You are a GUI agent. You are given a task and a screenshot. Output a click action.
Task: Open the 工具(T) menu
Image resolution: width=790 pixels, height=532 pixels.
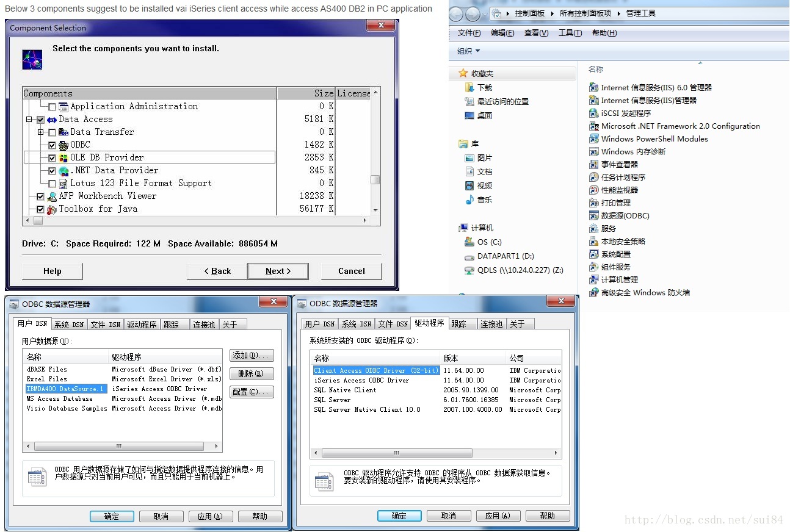pos(570,33)
